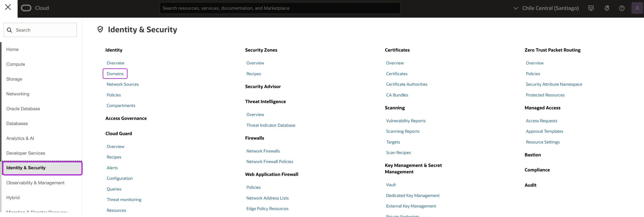
Task: Open the Network Firewall Policies link
Action: pyautogui.click(x=270, y=162)
